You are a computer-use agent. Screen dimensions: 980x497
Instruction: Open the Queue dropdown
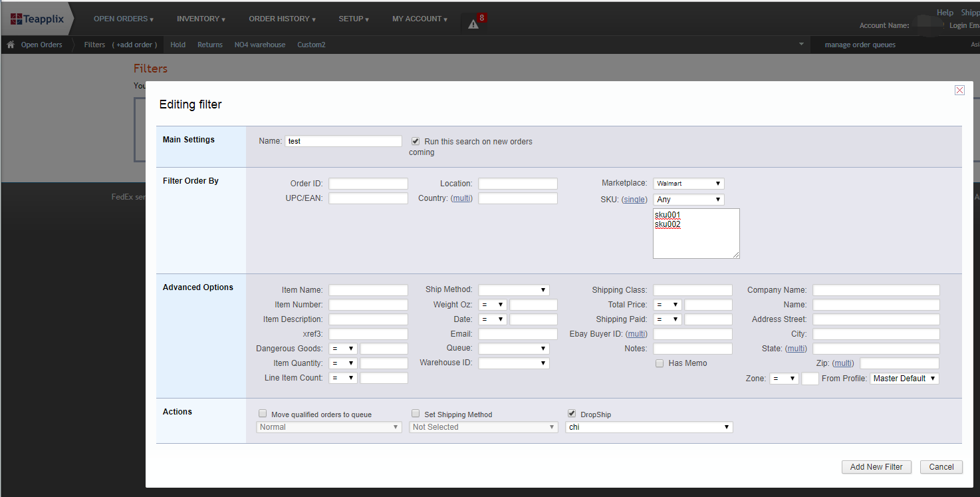click(514, 349)
